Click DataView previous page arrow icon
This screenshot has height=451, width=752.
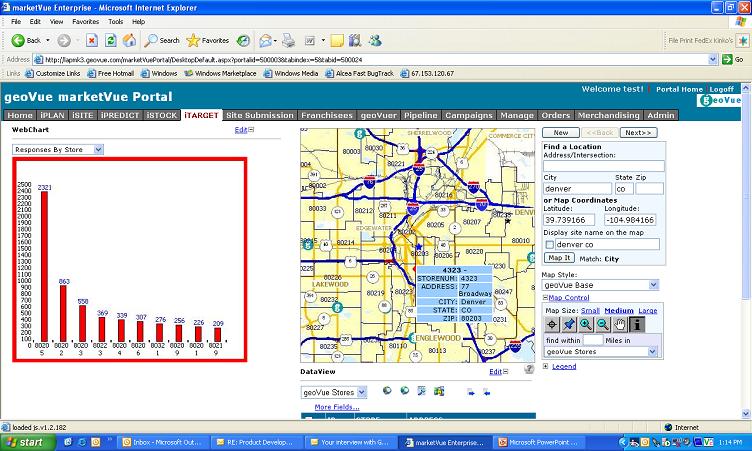pyautogui.click(x=487, y=392)
